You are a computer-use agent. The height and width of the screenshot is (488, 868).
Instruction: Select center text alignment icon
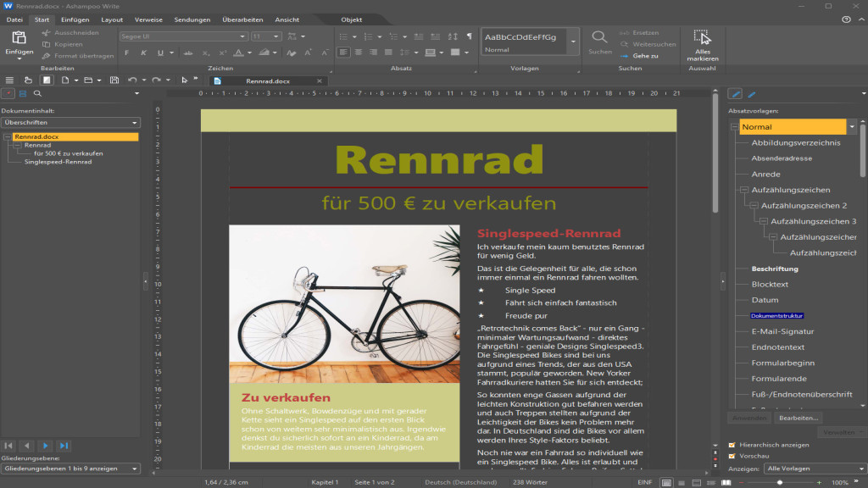tap(357, 53)
